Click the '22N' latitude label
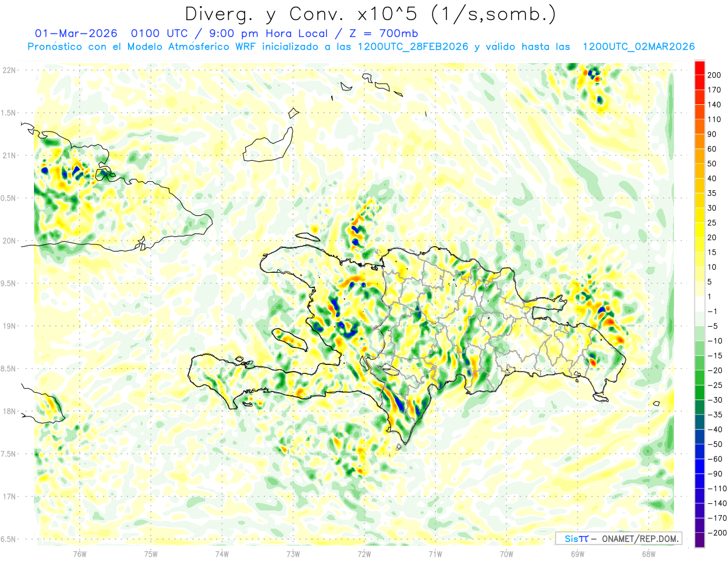 (8, 70)
